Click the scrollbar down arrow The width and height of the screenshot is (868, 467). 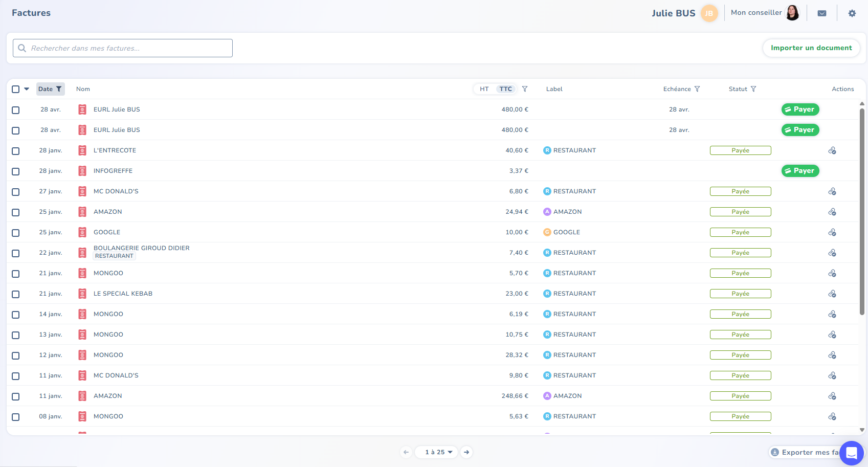[x=862, y=430]
